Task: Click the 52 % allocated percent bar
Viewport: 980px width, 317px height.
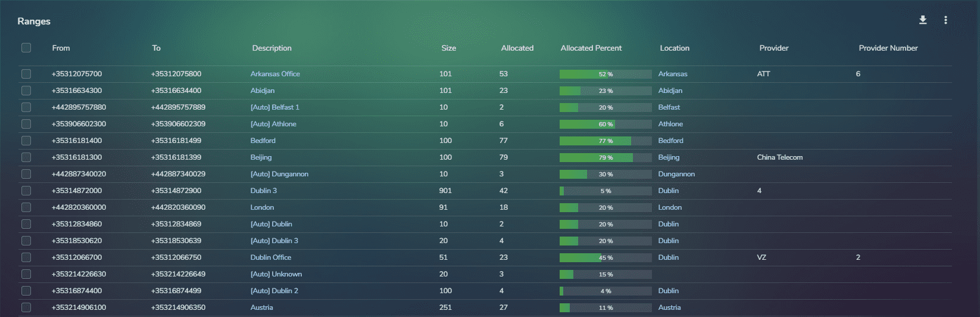Action: pos(606,74)
